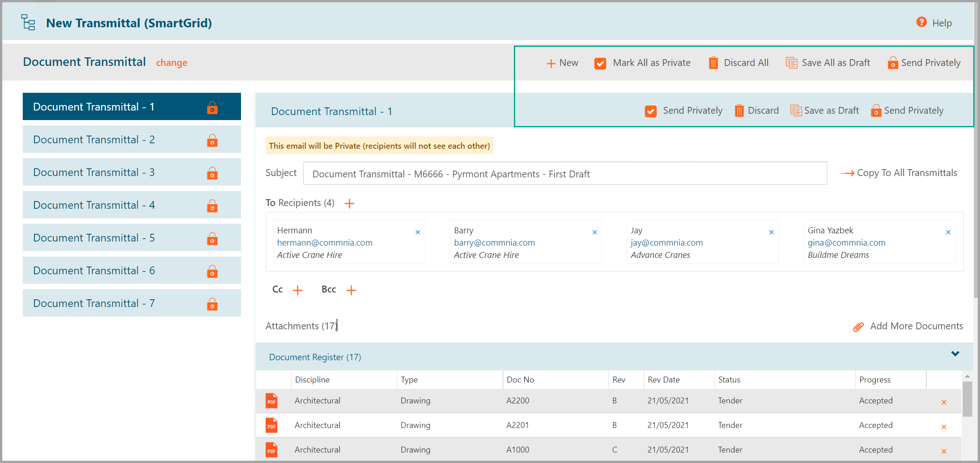
Task: Remove recipient Gina Yazbek with the x
Action: (x=948, y=232)
